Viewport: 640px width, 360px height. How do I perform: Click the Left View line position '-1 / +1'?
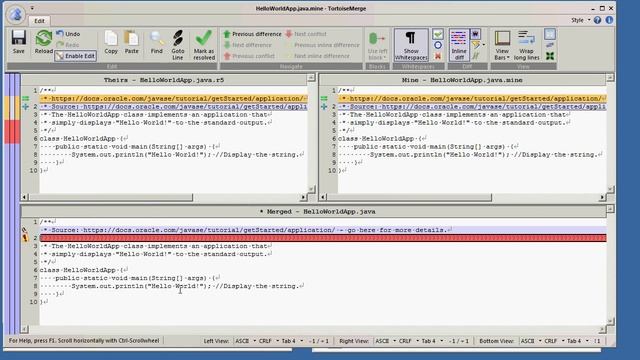(x=318, y=341)
